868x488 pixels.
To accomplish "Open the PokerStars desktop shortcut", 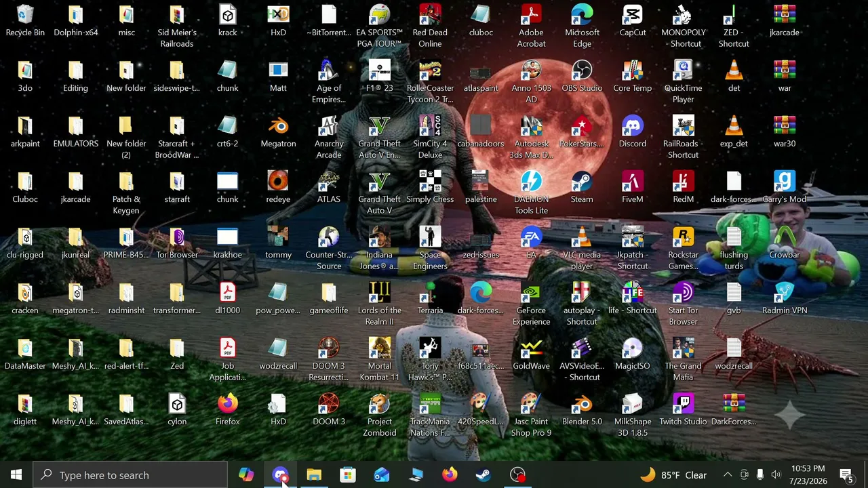I will (x=582, y=132).
